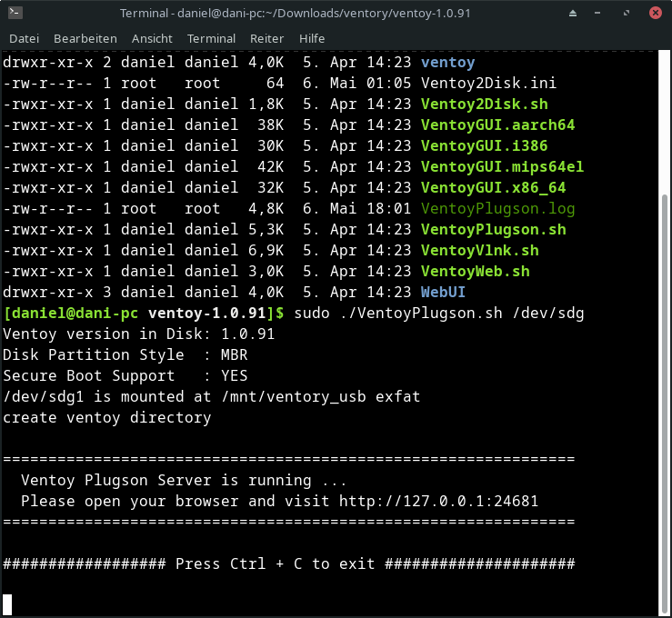Open the Datei menu
The image size is (672, 618).
(x=24, y=38)
